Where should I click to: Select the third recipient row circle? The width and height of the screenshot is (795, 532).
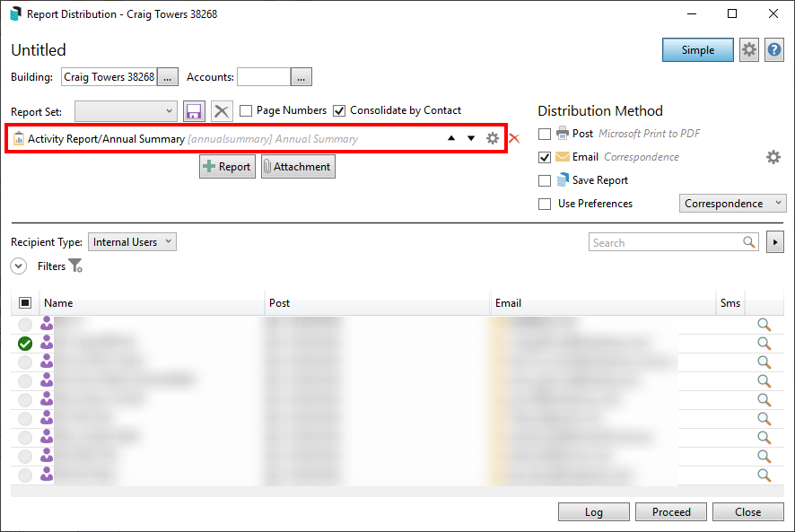(25, 362)
